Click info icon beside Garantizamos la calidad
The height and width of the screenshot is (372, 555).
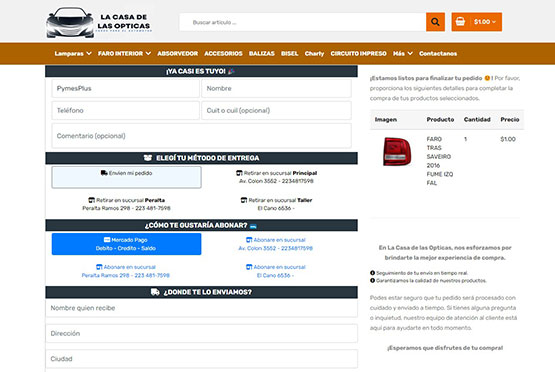tap(372, 281)
